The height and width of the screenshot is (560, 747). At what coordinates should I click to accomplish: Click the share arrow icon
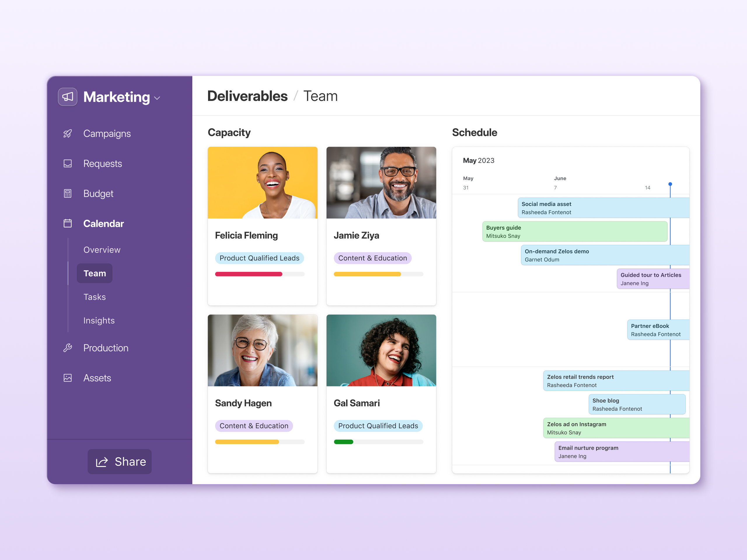click(102, 462)
